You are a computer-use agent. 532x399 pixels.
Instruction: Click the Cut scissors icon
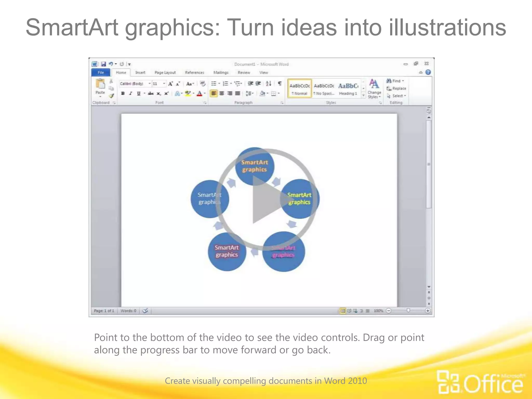111,82
